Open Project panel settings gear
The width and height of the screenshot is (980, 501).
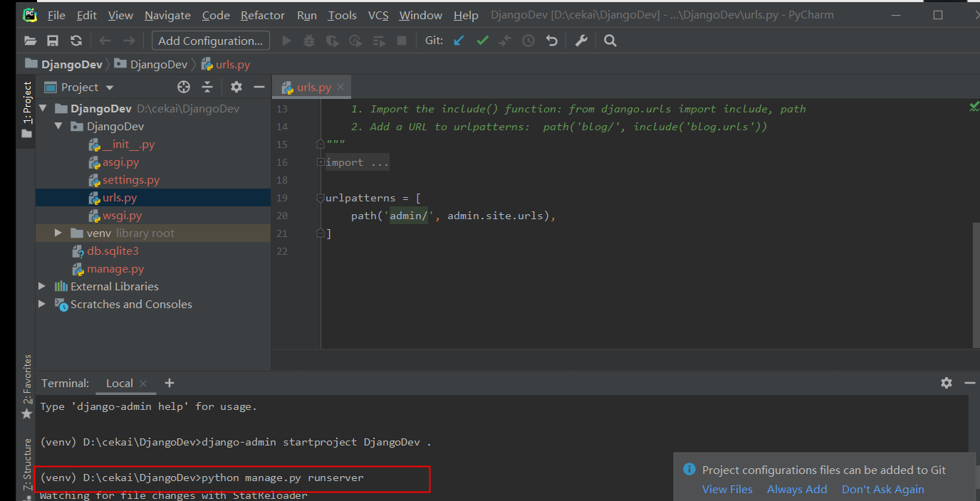236,87
